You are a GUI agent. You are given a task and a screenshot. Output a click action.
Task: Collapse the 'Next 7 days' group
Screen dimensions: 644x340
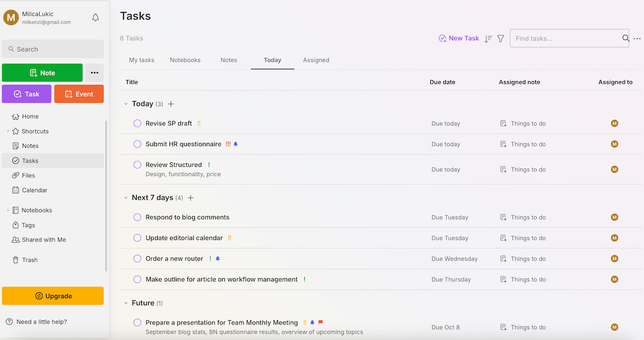[x=126, y=198]
